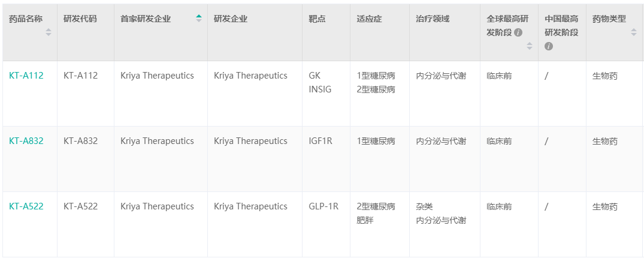
Task: Click the 研发代码 column header
Action: 80,19
